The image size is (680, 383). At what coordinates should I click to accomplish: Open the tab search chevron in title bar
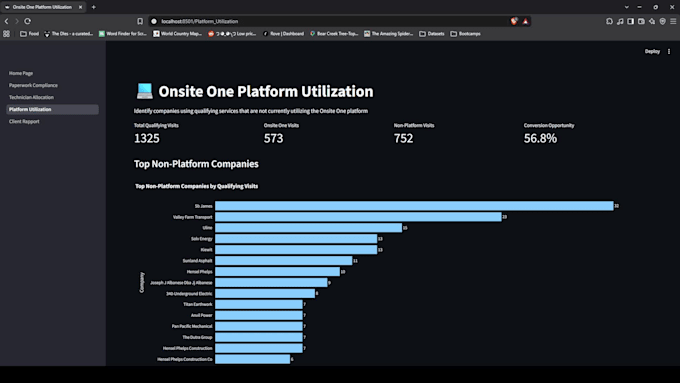tap(627, 7)
